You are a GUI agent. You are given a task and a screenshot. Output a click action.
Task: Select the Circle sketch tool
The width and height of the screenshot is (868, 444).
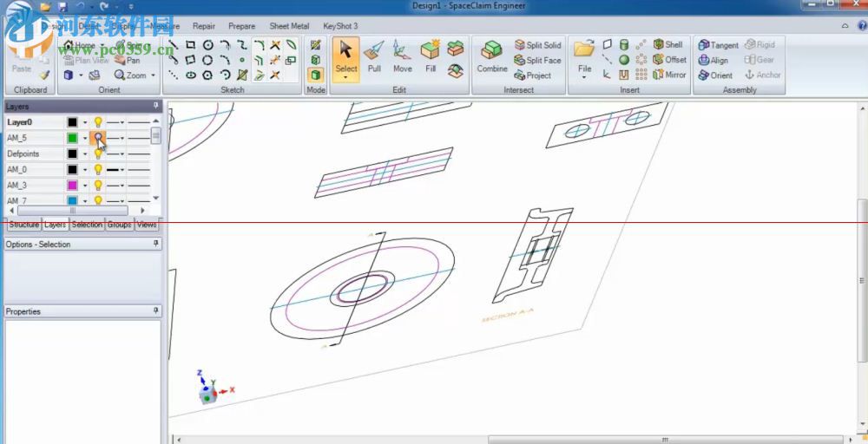pyautogui.click(x=207, y=45)
